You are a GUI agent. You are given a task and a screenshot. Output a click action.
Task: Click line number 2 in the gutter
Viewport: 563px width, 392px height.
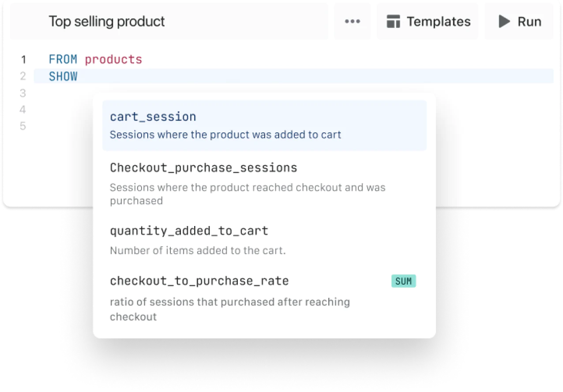(x=23, y=76)
